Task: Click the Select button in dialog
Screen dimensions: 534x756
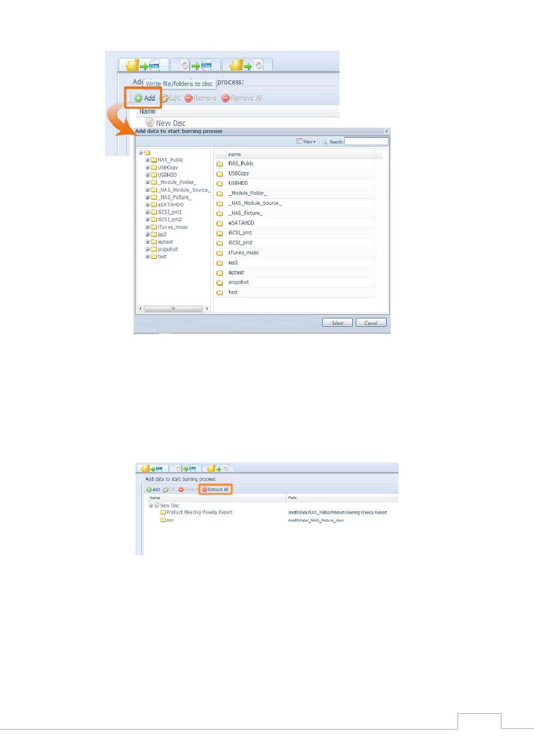Action: click(337, 323)
